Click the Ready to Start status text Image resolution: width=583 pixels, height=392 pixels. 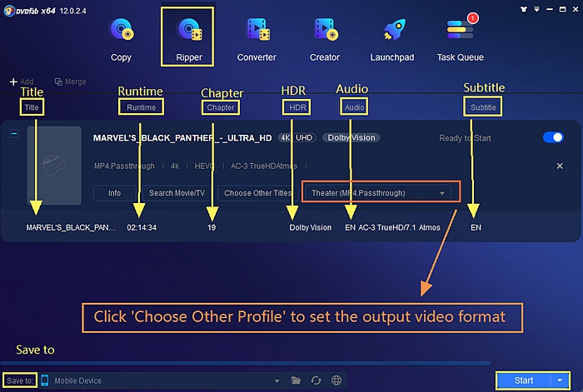[x=465, y=138]
